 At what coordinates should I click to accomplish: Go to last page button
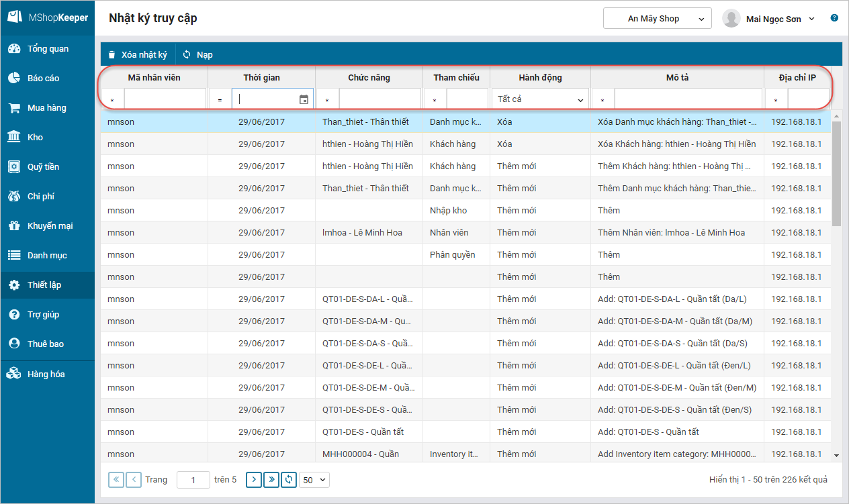271,479
